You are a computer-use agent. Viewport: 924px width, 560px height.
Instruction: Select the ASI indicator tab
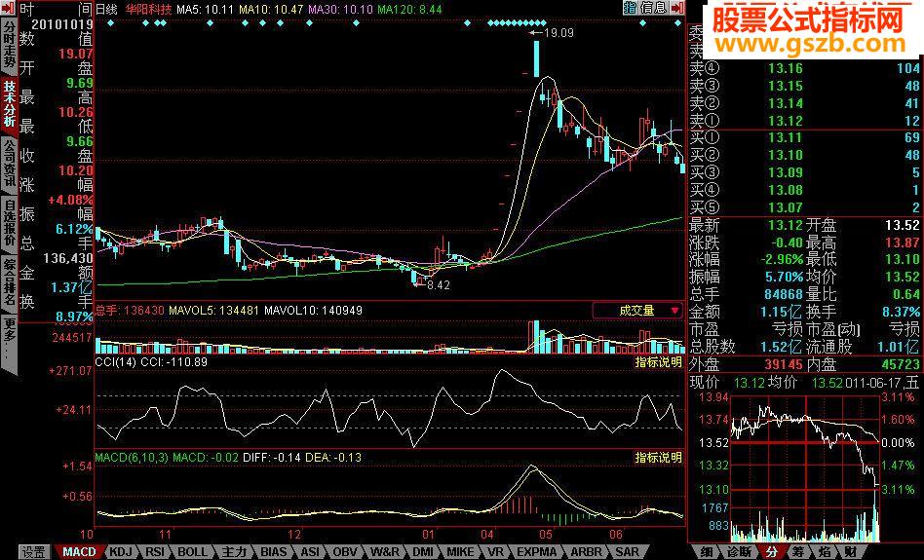tap(310, 552)
